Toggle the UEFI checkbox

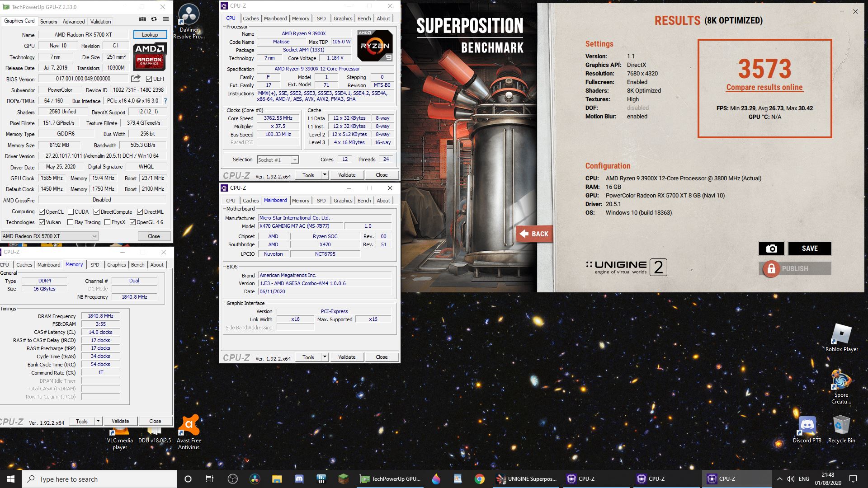click(x=149, y=79)
